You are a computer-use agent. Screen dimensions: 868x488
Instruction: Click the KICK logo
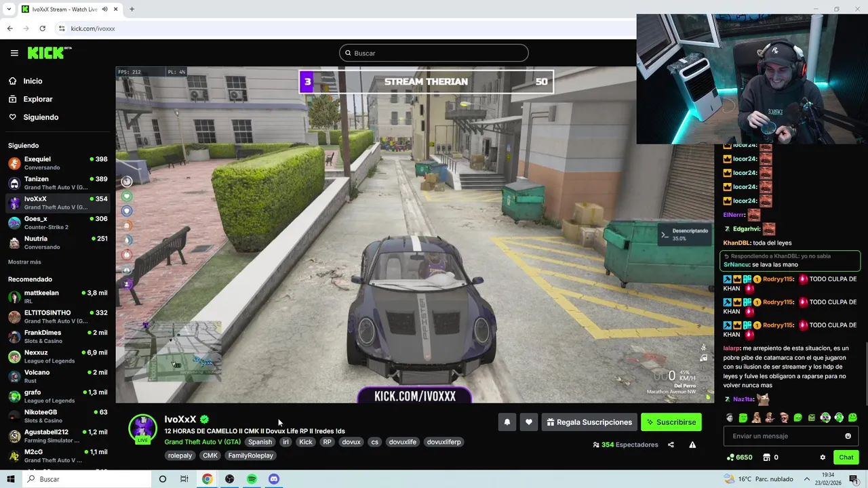point(50,53)
